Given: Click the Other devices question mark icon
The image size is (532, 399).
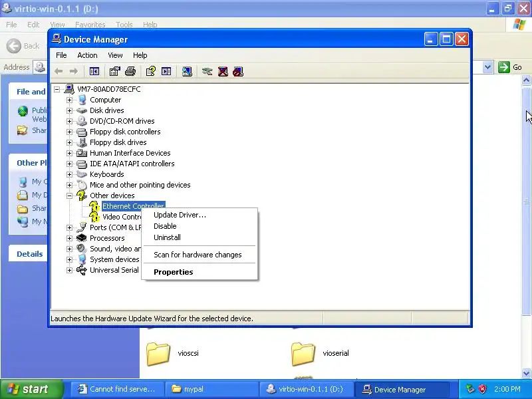Looking at the screenshot, I should tap(81, 196).
